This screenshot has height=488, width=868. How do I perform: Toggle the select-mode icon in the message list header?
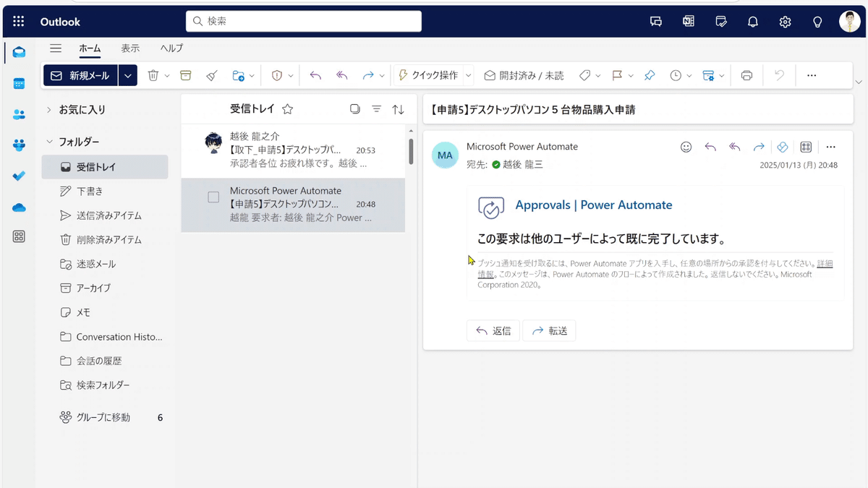click(354, 109)
